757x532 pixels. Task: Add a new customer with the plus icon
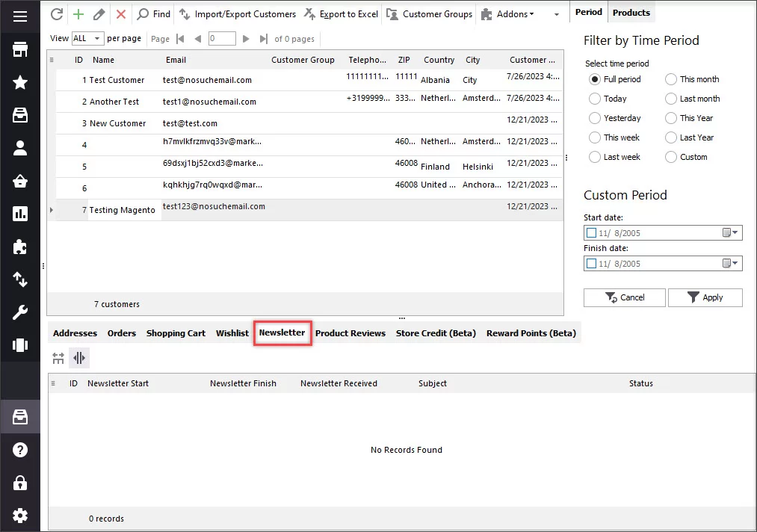coord(78,14)
